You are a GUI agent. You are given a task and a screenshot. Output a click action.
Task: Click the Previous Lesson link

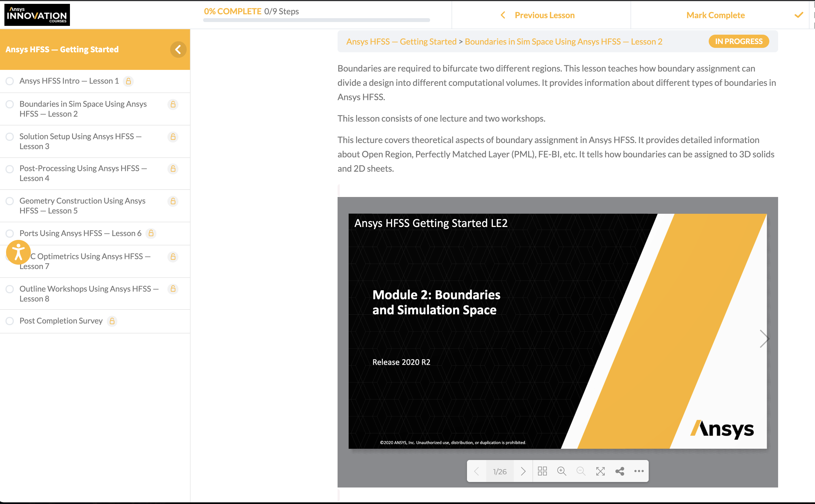coord(544,15)
